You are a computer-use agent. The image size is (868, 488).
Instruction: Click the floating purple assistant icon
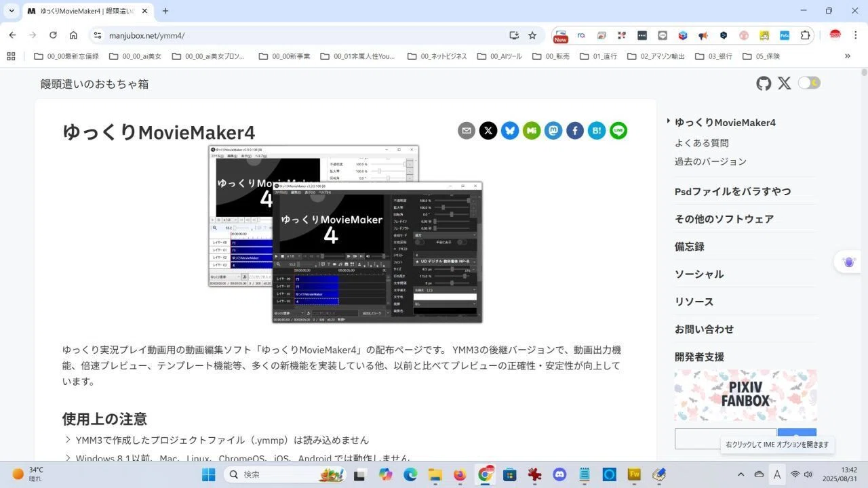(x=848, y=262)
